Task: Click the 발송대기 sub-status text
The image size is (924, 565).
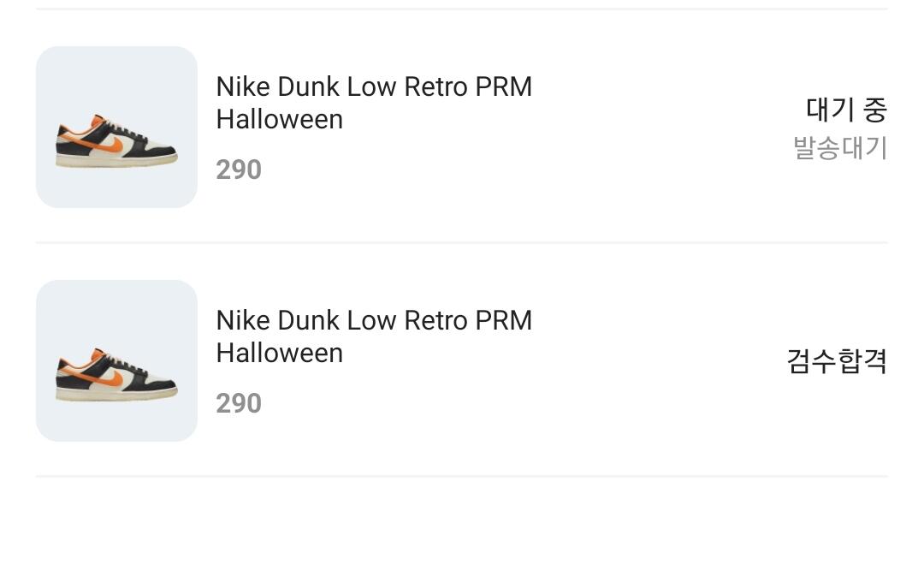Action: click(840, 148)
